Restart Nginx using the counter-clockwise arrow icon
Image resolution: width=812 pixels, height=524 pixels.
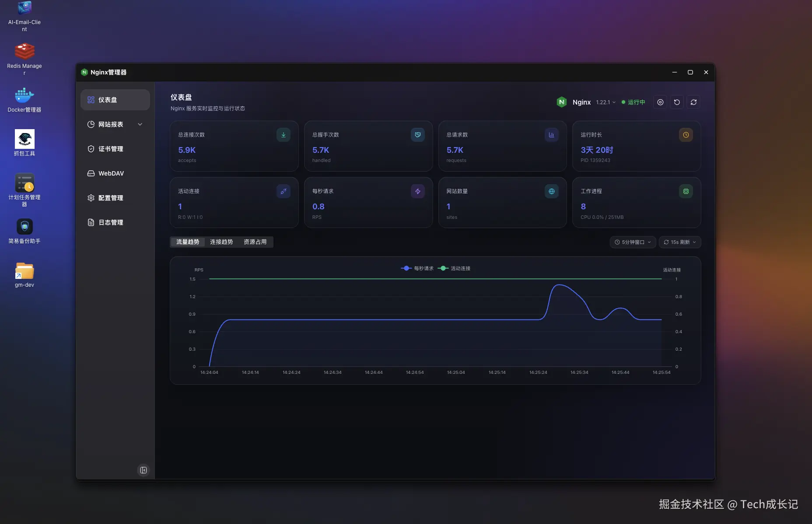click(x=677, y=102)
